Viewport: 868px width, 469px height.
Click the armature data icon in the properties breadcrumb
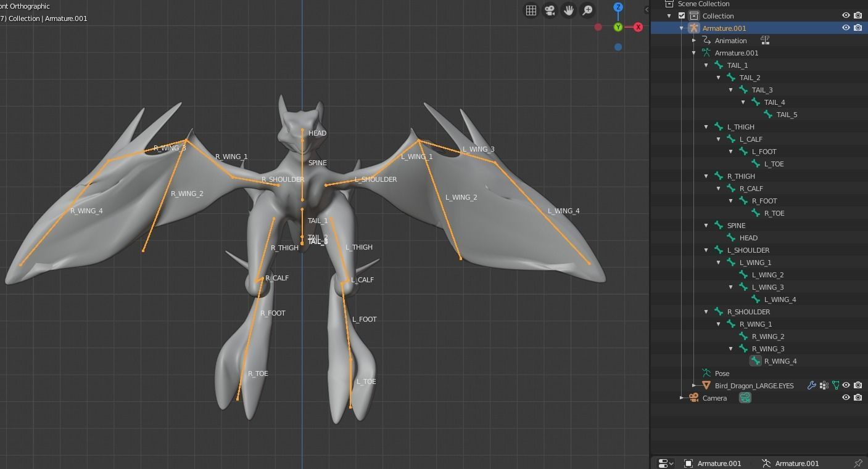click(x=766, y=463)
